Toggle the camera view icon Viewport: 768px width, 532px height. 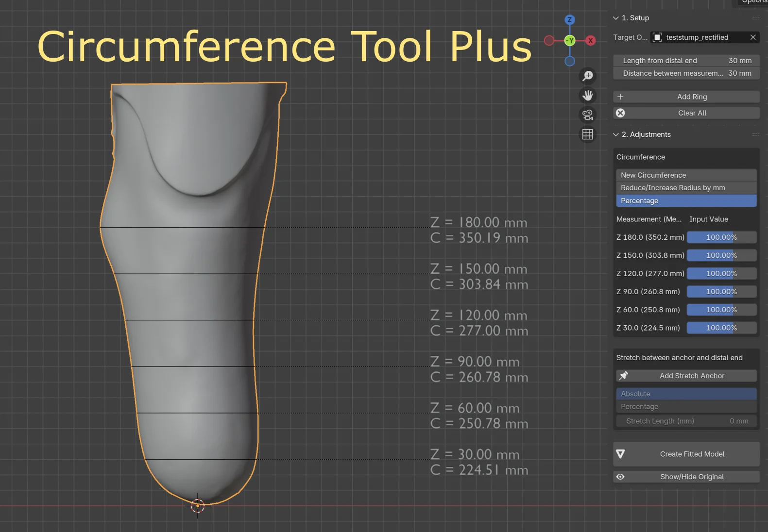click(x=588, y=115)
